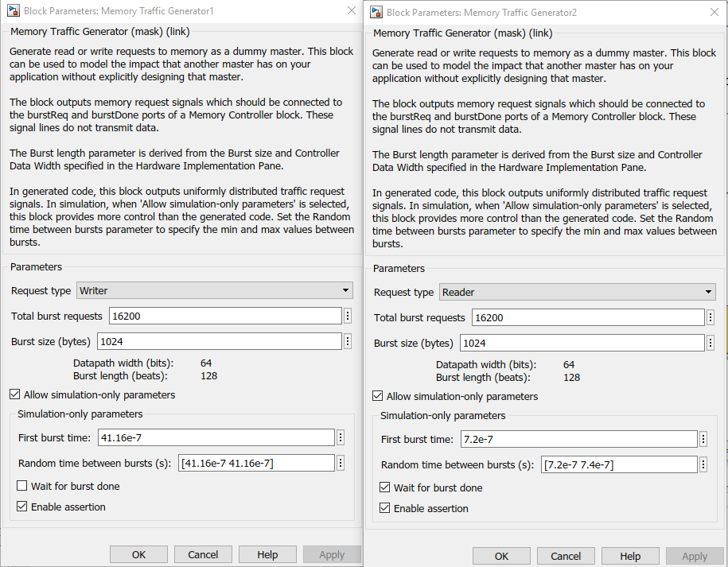Click Generator2 'Memory Traffic Generator (mask) (link)' heading

(462, 33)
